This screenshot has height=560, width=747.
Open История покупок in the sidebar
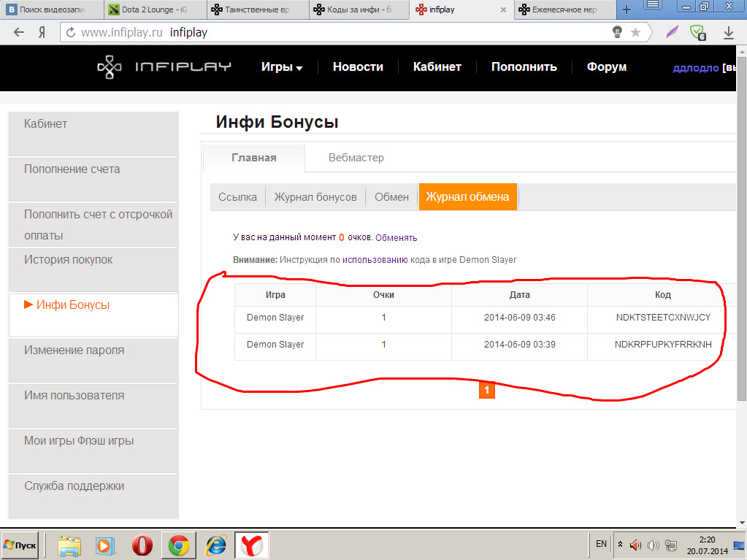pyautogui.click(x=93, y=269)
